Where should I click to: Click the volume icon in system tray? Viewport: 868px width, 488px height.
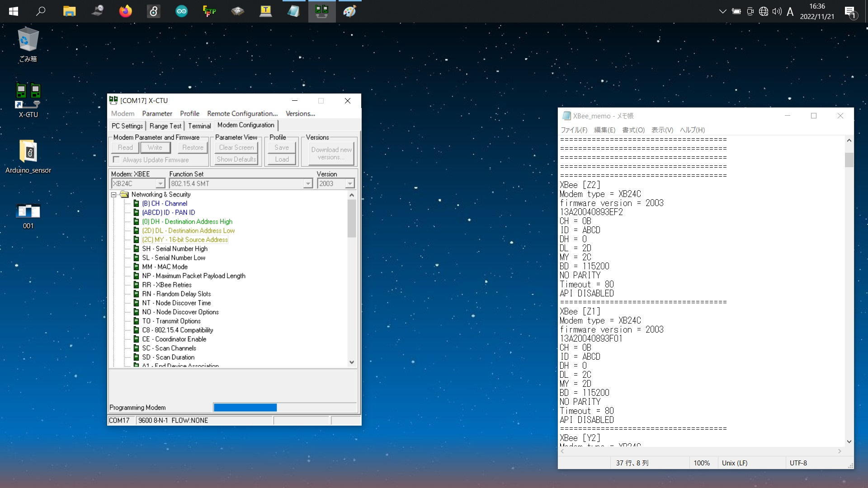(x=777, y=12)
